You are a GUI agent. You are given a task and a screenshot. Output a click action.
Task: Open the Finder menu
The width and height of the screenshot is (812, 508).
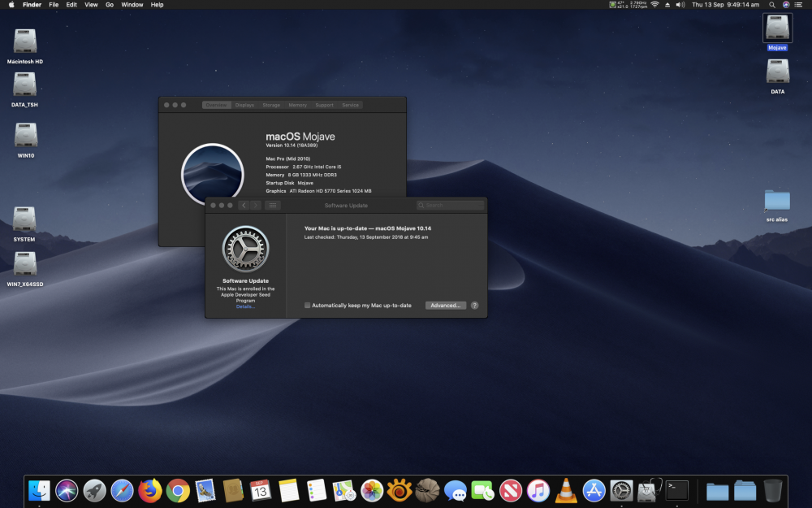(x=32, y=5)
